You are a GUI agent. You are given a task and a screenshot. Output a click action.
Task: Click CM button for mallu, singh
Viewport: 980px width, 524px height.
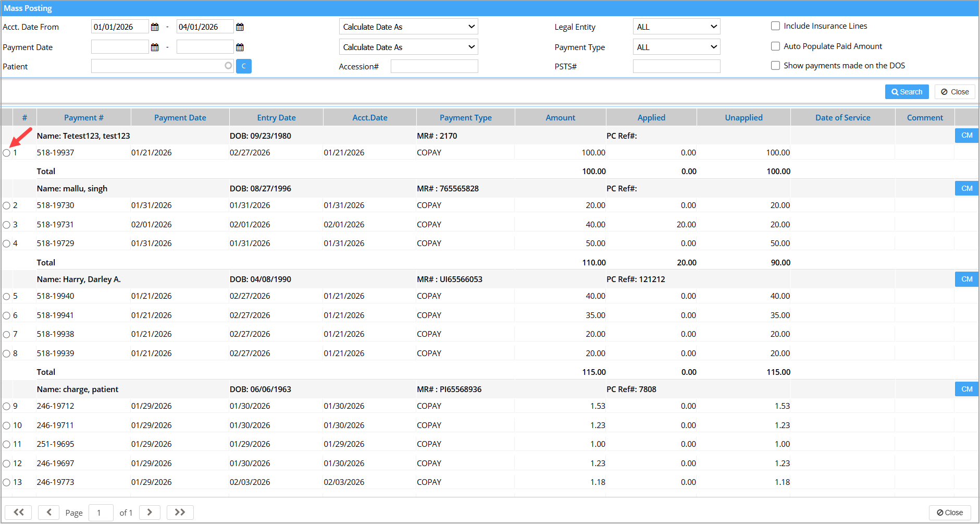(966, 188)
